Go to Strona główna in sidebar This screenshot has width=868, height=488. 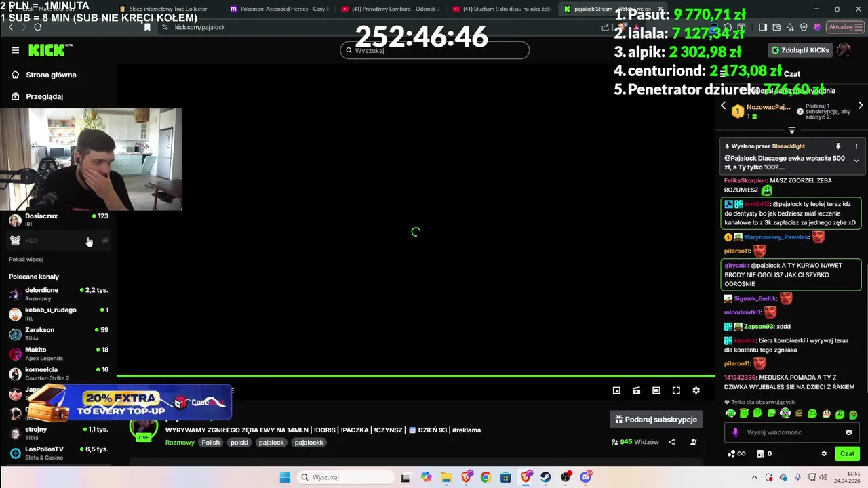(x=51, y=75)
